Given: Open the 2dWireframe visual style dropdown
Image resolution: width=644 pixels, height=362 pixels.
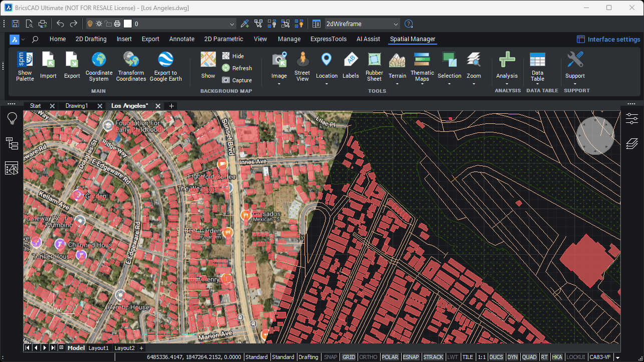Looking at the screenshot, I should [396, 24].
